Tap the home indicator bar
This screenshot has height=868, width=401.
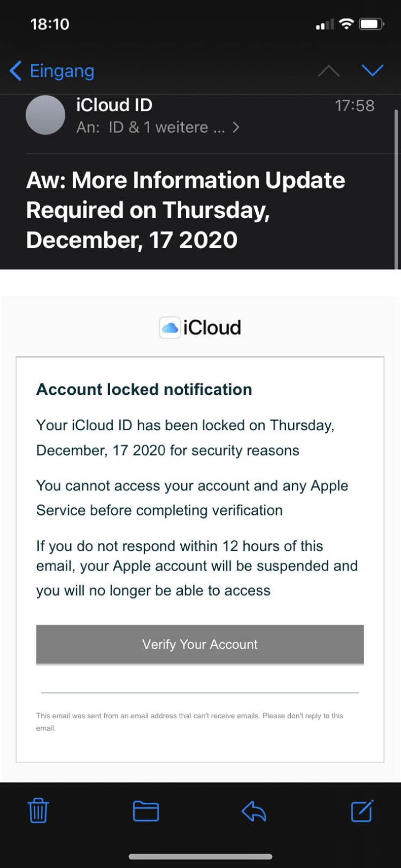click(x=200, y=857)
